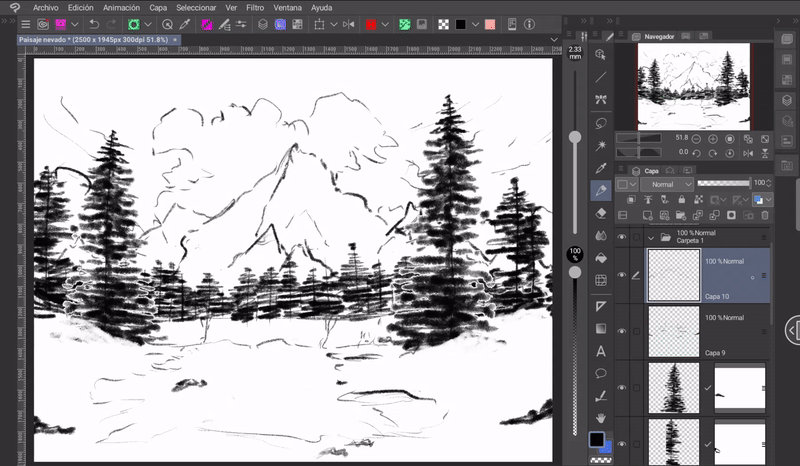800x466 pixels.
Task: Choose the Lasso selection tool
Action: tap(601, 123)
